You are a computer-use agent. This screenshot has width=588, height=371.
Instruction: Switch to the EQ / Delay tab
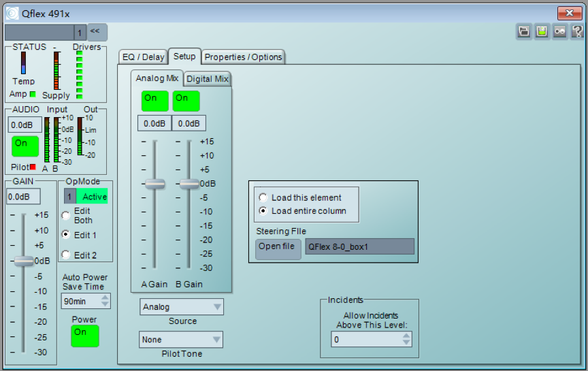143,57
